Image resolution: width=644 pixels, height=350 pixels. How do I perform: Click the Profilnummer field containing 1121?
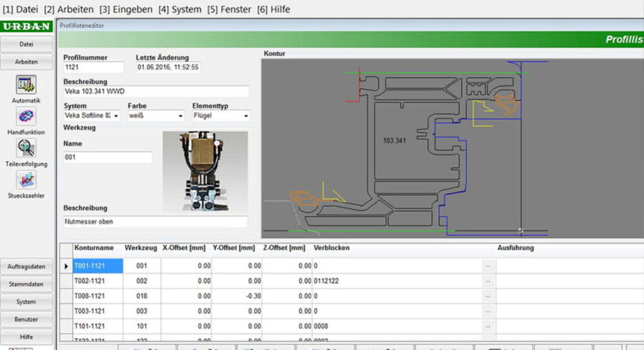pyautogui.click(x=94, y=67)
